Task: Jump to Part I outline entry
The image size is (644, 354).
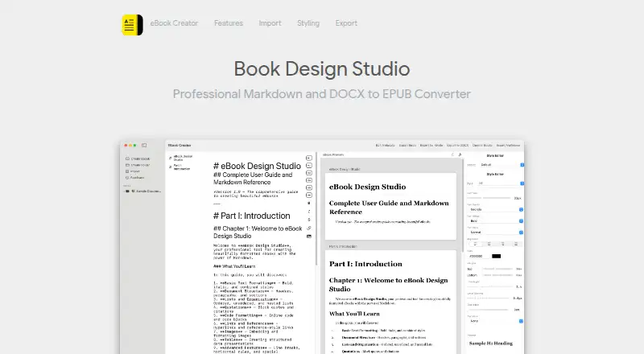Action: click(x=180, y=167)
